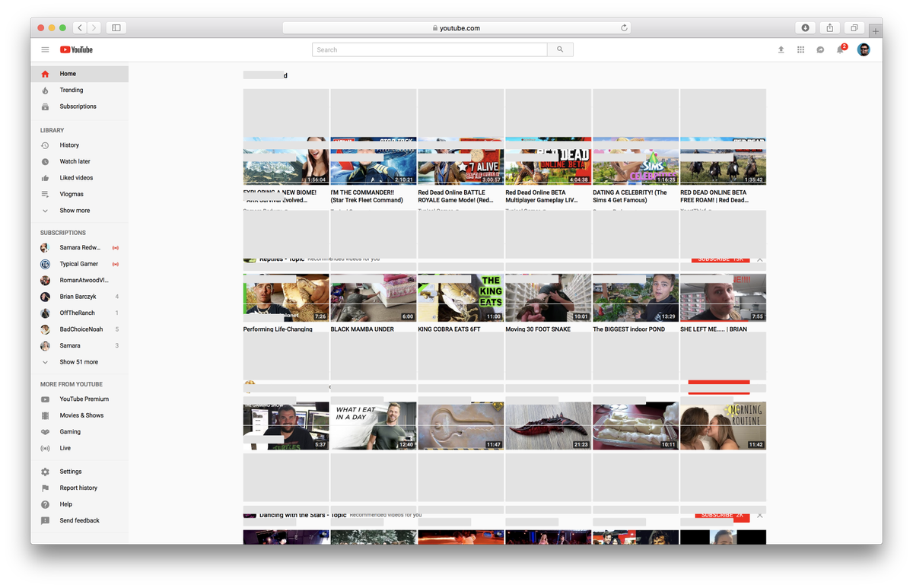Go forward with Safari's forward arrow
Screen dimensions: 913x588
pyautogui.click(x=94, y=27)
